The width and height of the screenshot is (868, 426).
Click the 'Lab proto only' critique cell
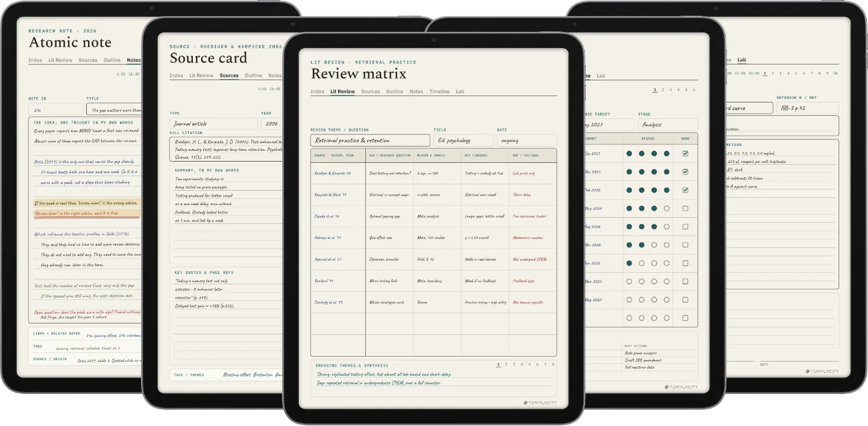point(533,173)
